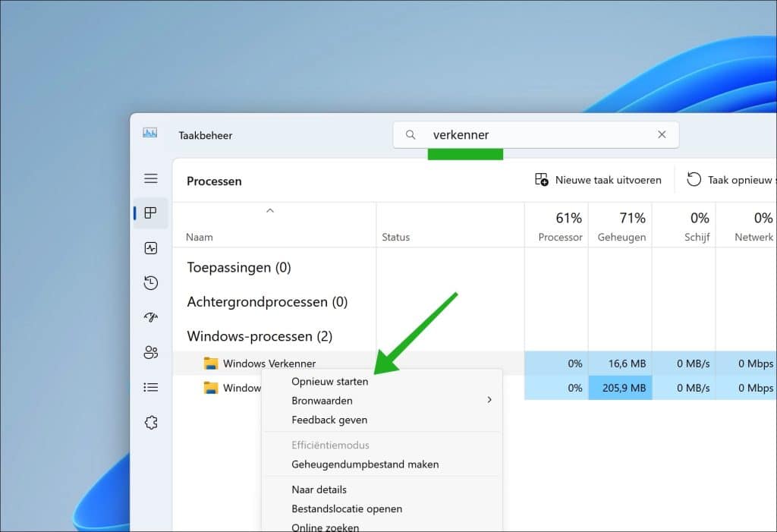Open the hamburger navigation menu

point(151,178)
